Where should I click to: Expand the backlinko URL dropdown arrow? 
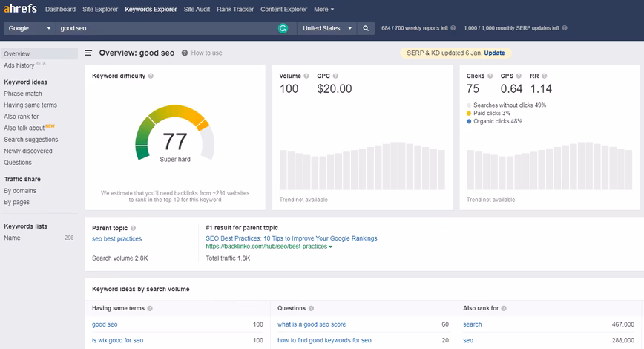tap(331, 247)
